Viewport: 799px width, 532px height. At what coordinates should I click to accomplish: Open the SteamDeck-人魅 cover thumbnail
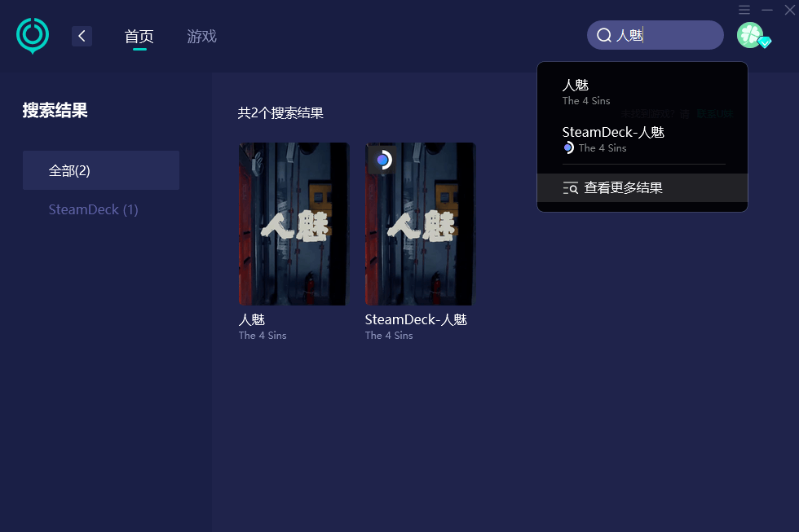(x=421, y=224)
